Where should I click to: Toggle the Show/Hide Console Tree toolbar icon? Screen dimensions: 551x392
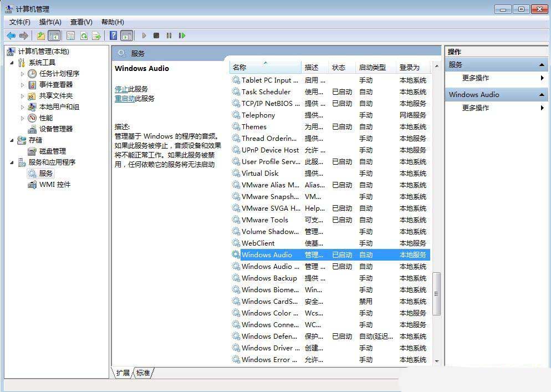54,35
